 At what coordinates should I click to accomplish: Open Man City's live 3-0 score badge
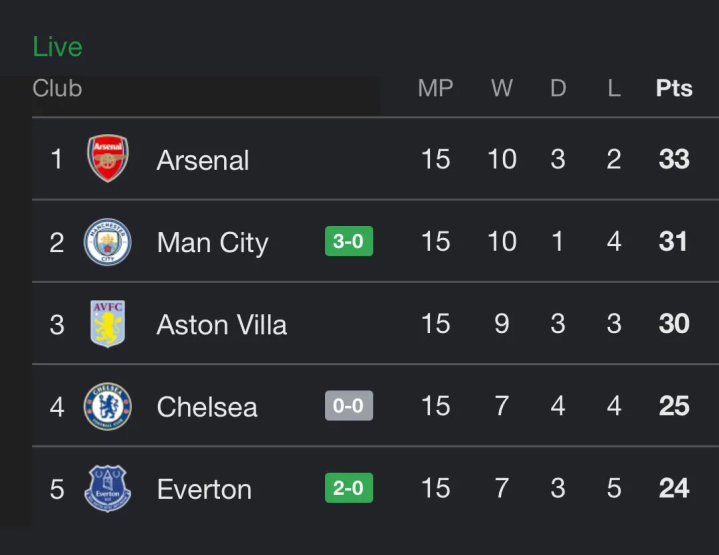348,242
